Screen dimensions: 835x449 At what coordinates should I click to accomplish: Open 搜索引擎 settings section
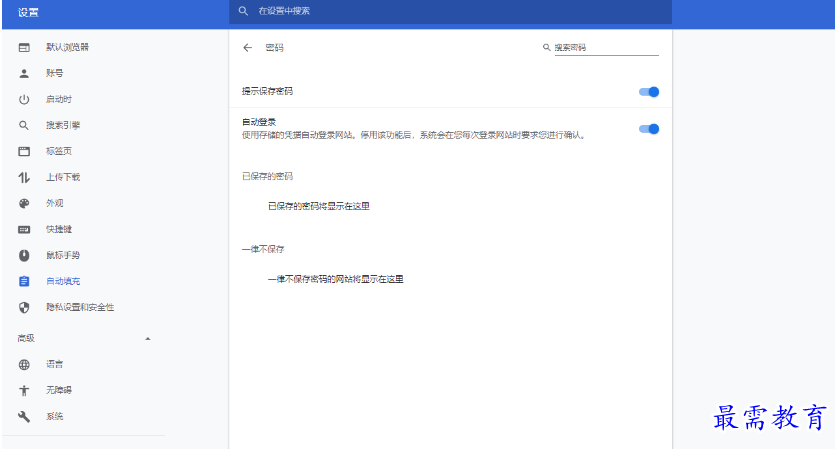[63, 126]
